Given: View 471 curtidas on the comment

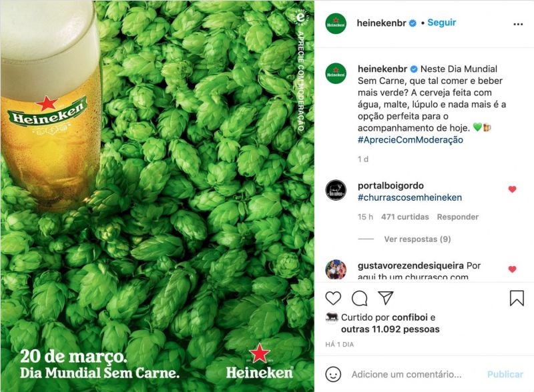Looking at the screenshot, I should click(405, 217).
